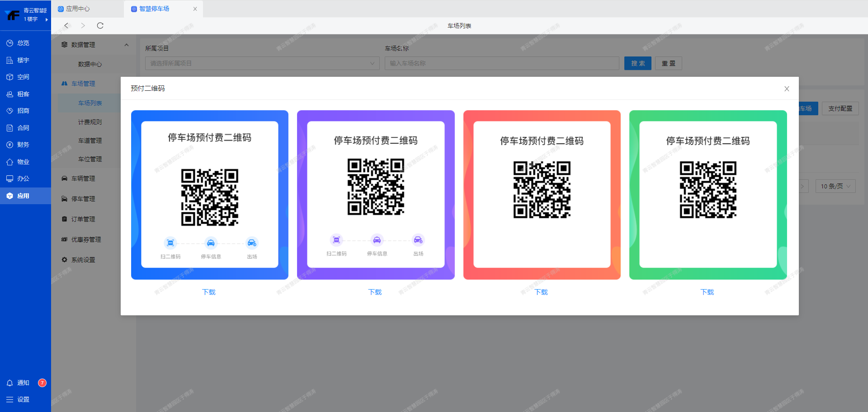Switch to the 应用中心 tab
This screenshot has height=412, width=868.
point(78,9)
